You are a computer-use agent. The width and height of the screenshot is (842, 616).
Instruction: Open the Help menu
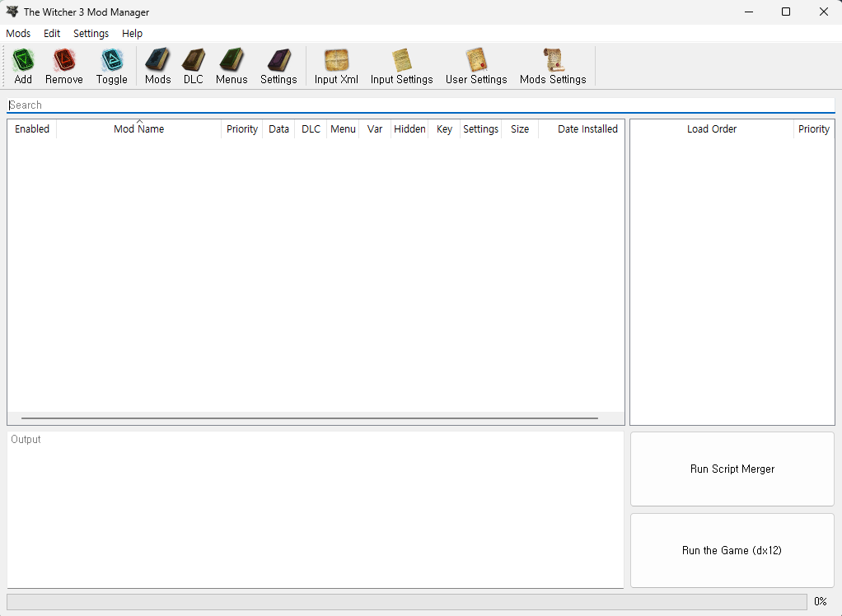132,33
